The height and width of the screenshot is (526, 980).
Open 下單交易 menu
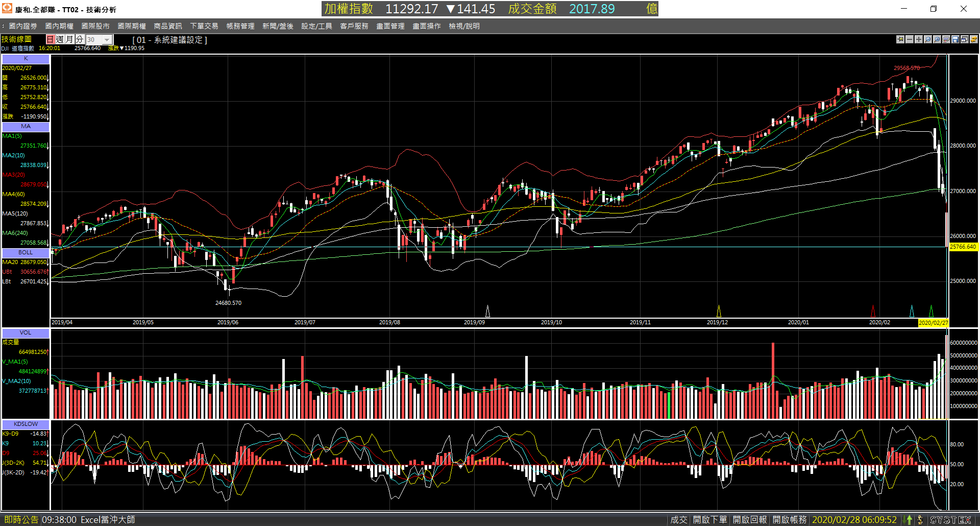pyautogui.click(x=204, y=26)
